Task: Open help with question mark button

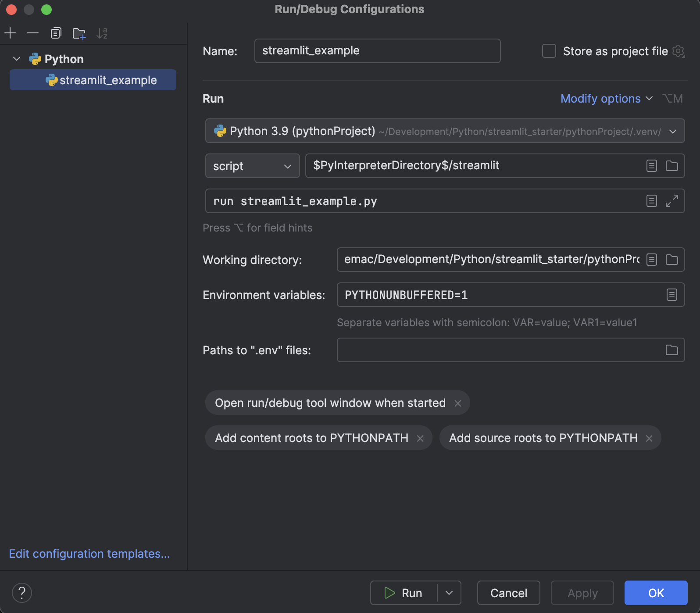Action: pyautogui.click(x=22, y=593)
